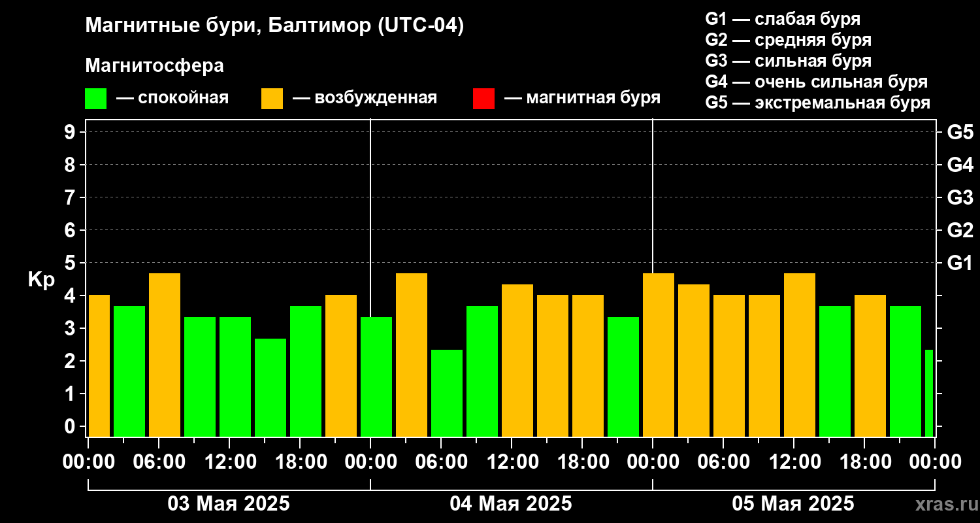Select legend line 'G2 — средняя буря'

pyautogui.click(x=788, y=39)
